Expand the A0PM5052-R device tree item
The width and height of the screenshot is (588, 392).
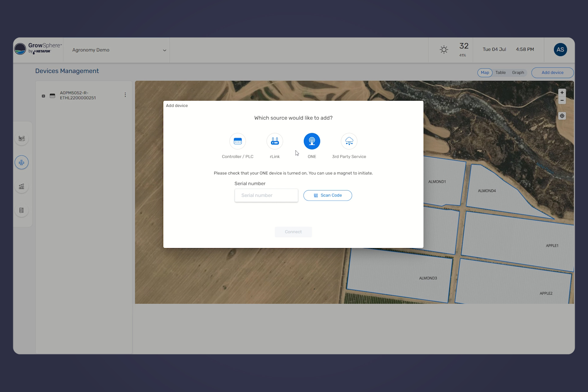coord(43,96)
